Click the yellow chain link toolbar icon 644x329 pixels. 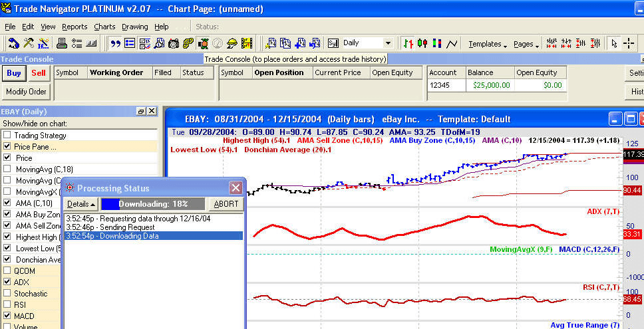(188, 43)
